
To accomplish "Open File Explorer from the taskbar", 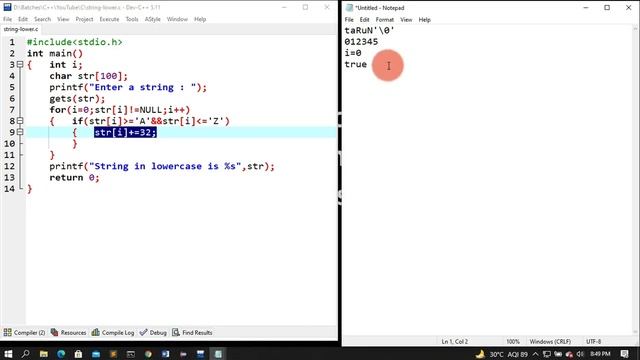I will [43, 354].
